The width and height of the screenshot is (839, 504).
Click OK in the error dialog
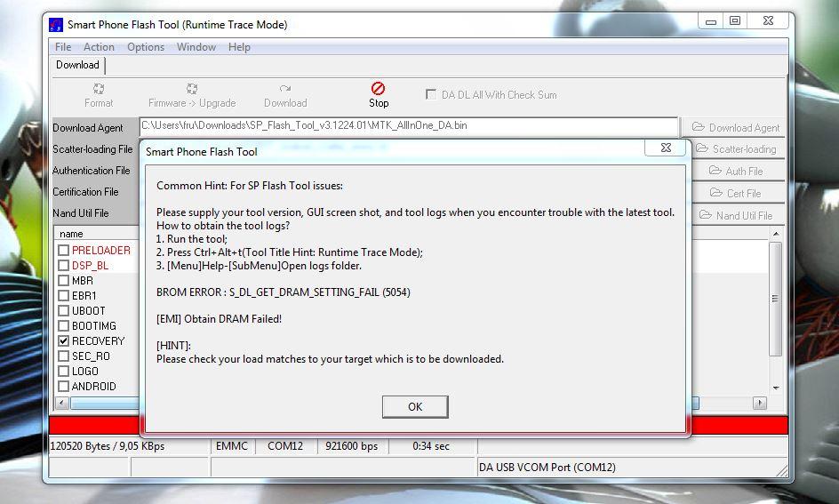[x=415, y=406]
